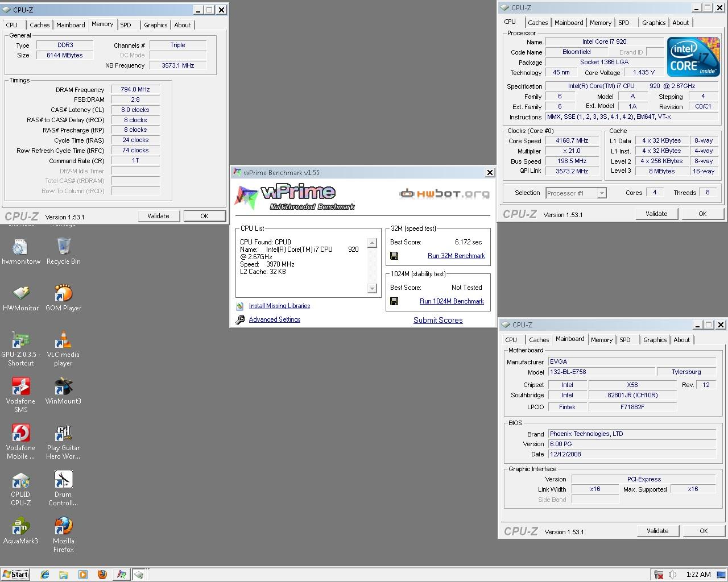Viewport: 728px width, 582px height.
Task: Launch Mozilla Firefox desktop icon
Action: point(63,535)
